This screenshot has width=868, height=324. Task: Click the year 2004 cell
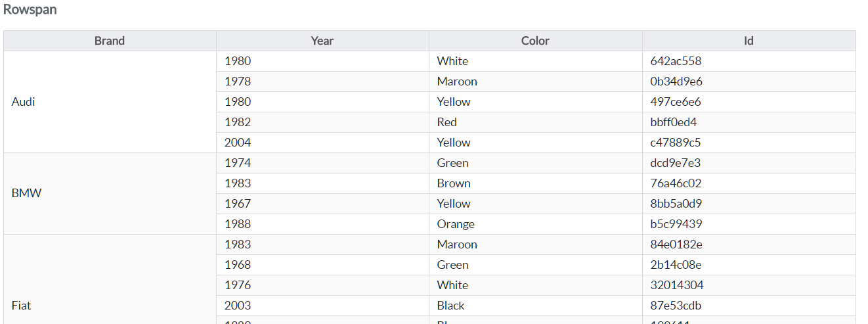(322, 143)
